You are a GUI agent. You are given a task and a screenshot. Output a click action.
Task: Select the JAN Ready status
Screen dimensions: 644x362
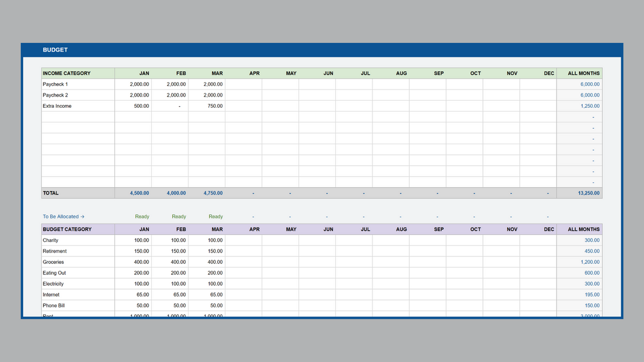click(x=142, y=217)
